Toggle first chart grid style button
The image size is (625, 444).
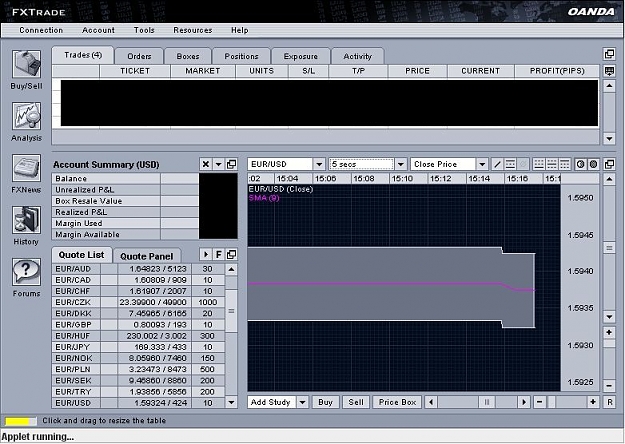(539, 164)
